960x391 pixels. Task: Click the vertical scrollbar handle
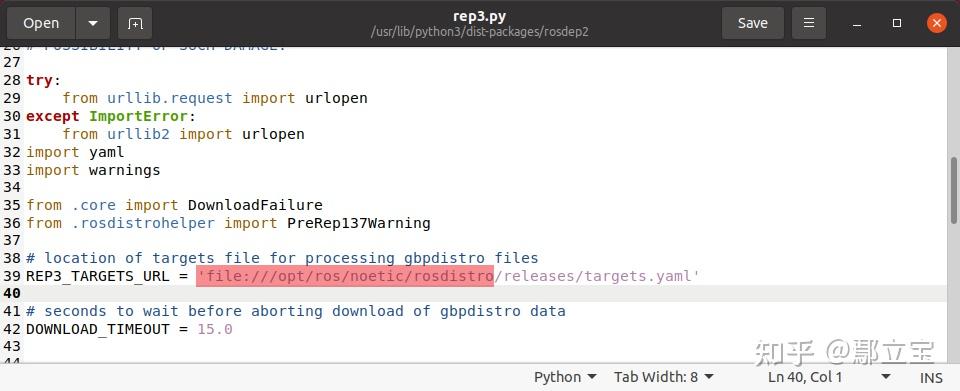coord(954,190)
